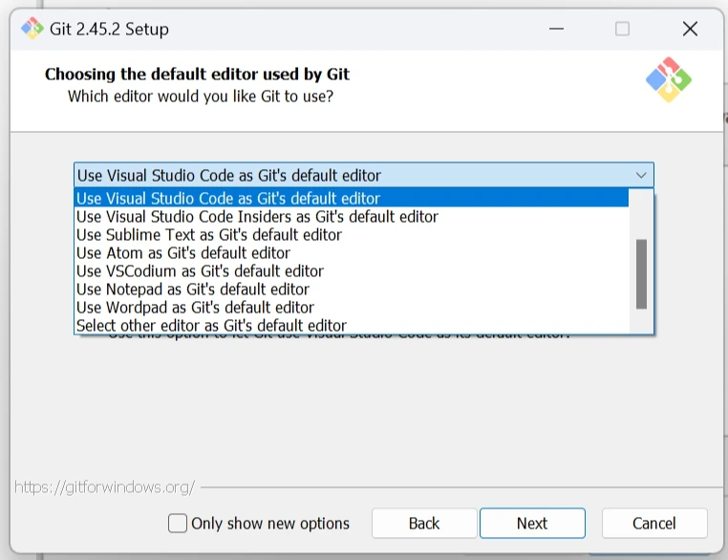Click the editor list scrollbar thumb
Screen dimensions: 728x560
coord(641,273)
